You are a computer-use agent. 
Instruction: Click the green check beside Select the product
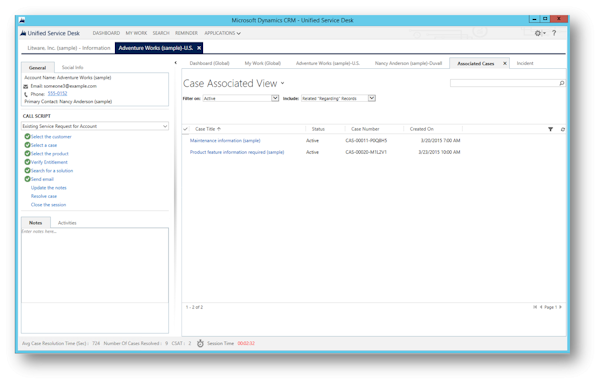point(27,153)
